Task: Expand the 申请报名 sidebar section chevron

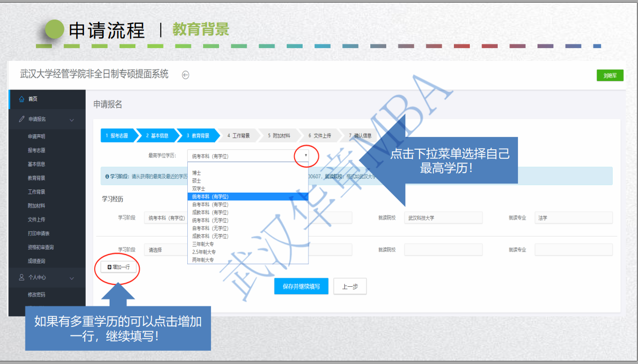Action: [x=72, y=120]
